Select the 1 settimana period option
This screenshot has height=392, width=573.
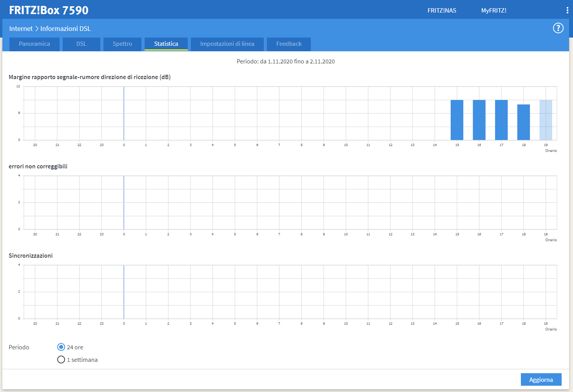click(61, 360)
